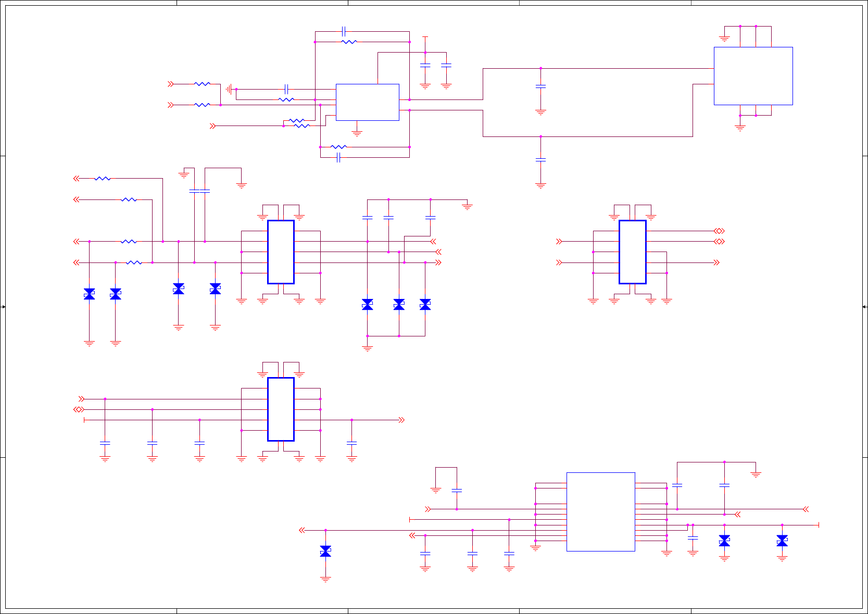This screenshot has width=868, height=614.
Task: Select resistor on uppermost output port of middle-left circuit
Action: click(103, 179)
